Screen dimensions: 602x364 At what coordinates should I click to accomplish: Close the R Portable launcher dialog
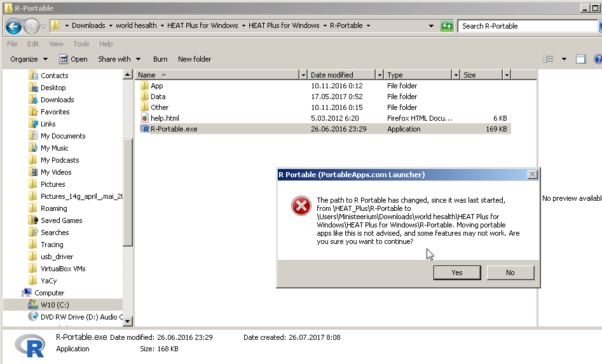[x=533, y=175]
